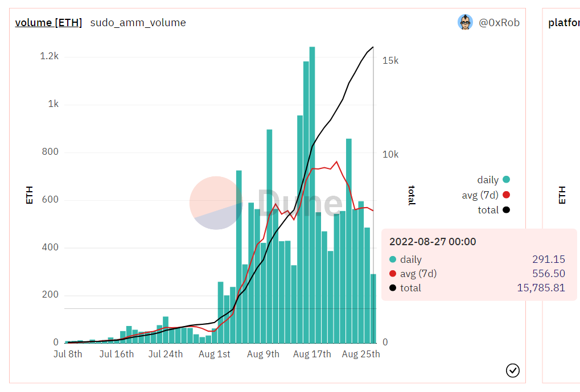Image resolution: width=580 pixels, height=392 pixels.
Task: Click the red dot beside avg (7d) legend
Action: click(x=506, y=195)
